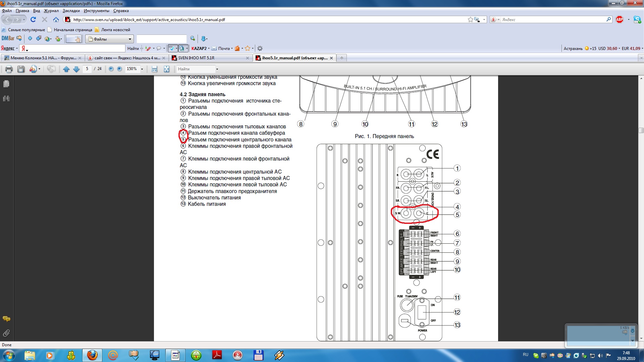Open the Инструменты menu
This screenshot has width=644, height=362.
click(x=97, y=11)
